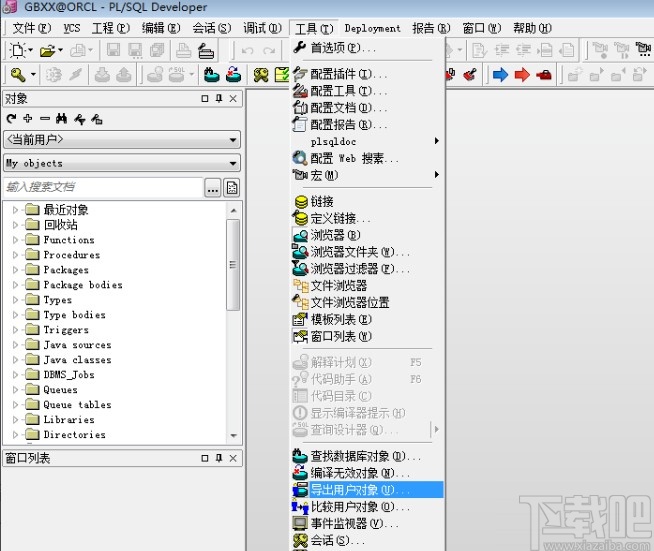Select 配置文档 menu entry
The height and width of the screenshot is (551, 654).
367,108
